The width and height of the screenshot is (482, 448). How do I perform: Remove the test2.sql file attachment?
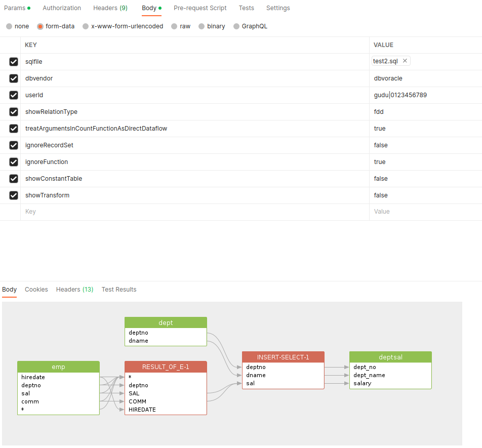405,61
